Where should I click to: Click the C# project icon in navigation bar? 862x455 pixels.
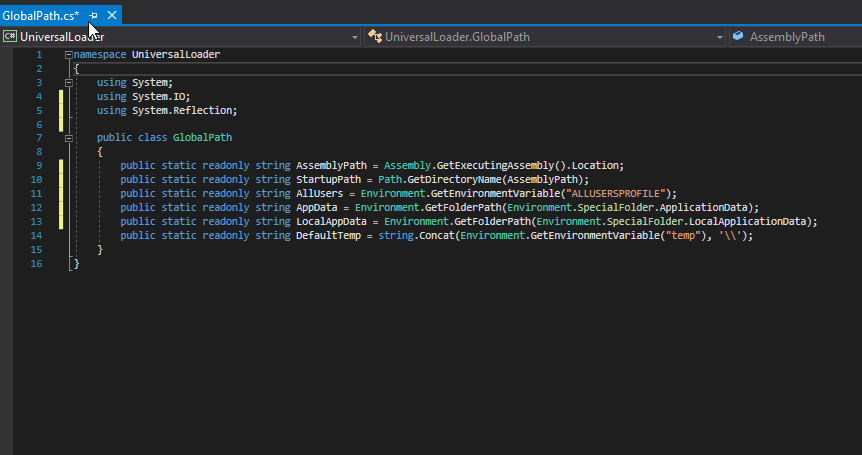coord(9,37)
